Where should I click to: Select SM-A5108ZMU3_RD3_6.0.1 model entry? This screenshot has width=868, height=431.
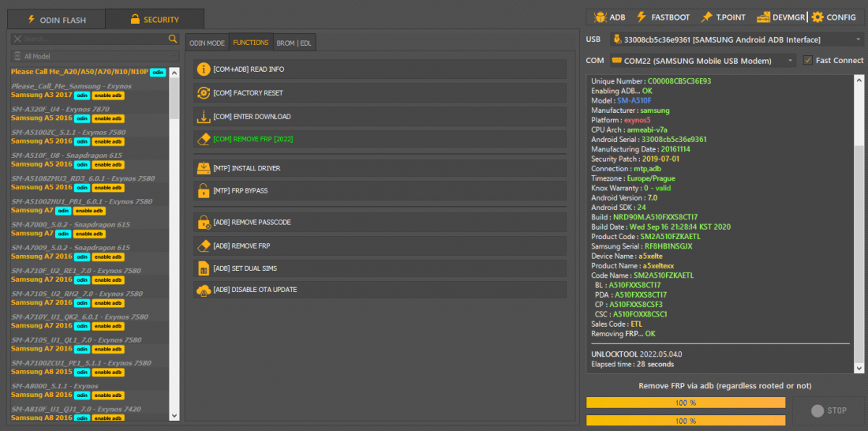[x=83, y=178]
